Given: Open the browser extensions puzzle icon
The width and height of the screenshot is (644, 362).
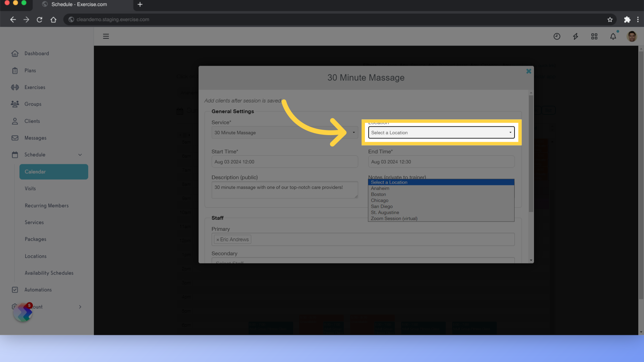Looking at the screenshot, I should point(627,19).
